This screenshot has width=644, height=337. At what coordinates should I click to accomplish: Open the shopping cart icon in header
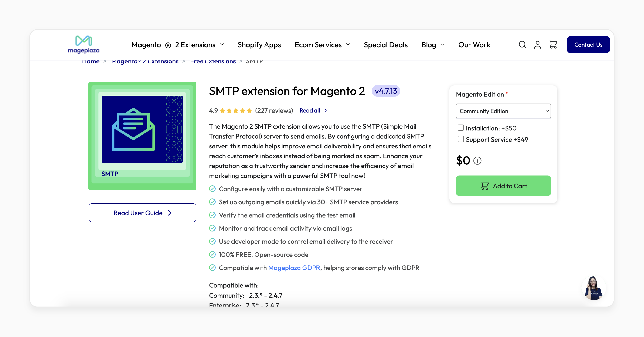pyautogui.click(x=553, y=45)
